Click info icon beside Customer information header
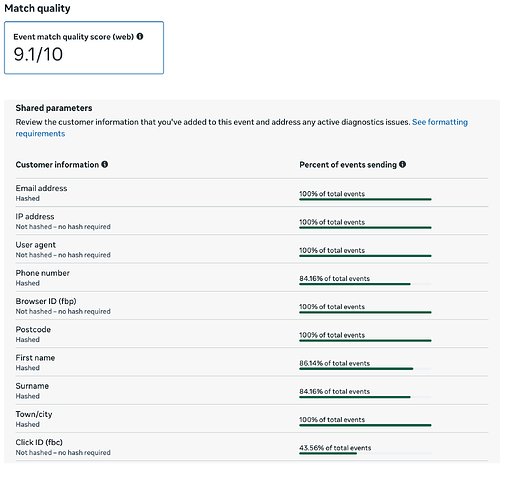The height and width of the screenshot is (499, 519). tap(105, 164)
